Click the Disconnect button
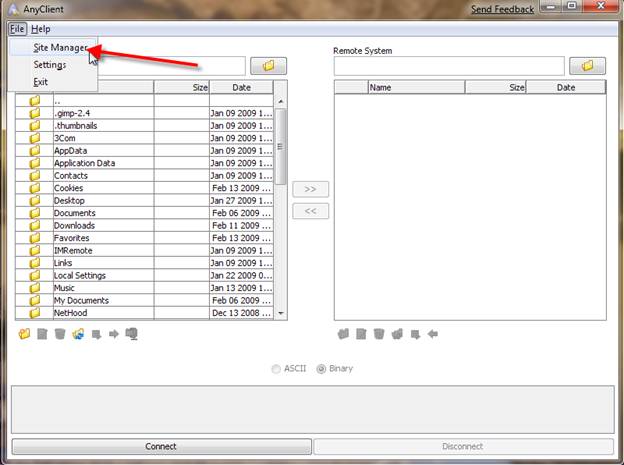 coord(463,446)
